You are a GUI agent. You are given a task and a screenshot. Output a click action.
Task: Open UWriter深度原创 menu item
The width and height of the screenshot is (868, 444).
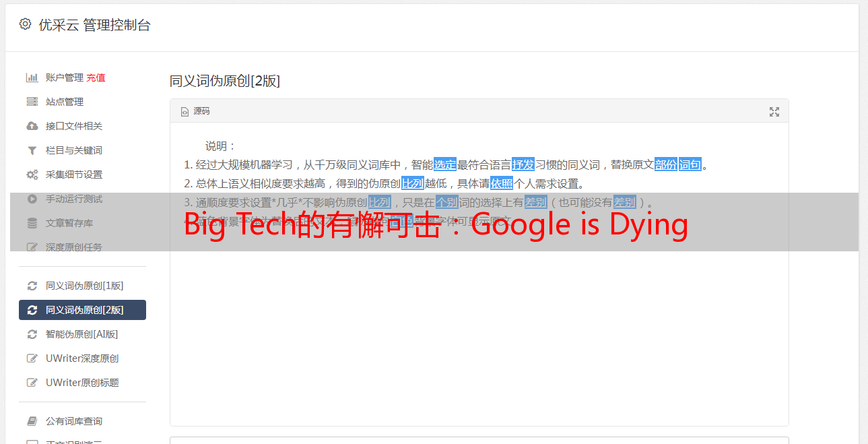(x=82, y=358)
